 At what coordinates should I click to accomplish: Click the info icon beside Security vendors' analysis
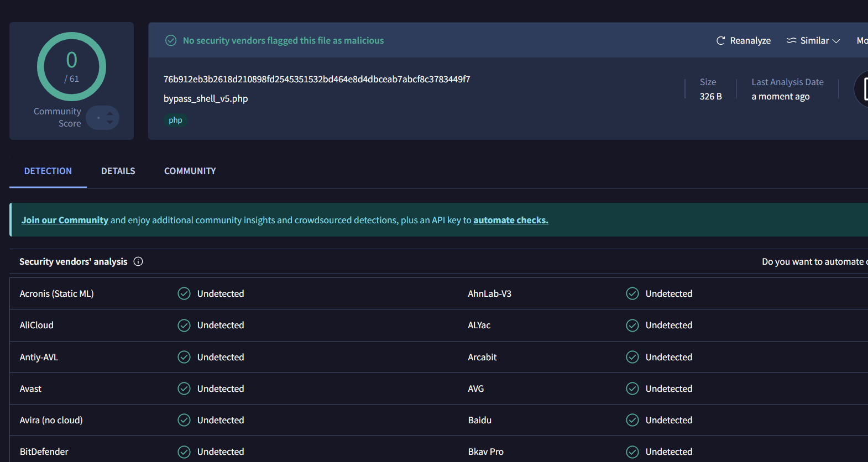coord(138,261)
